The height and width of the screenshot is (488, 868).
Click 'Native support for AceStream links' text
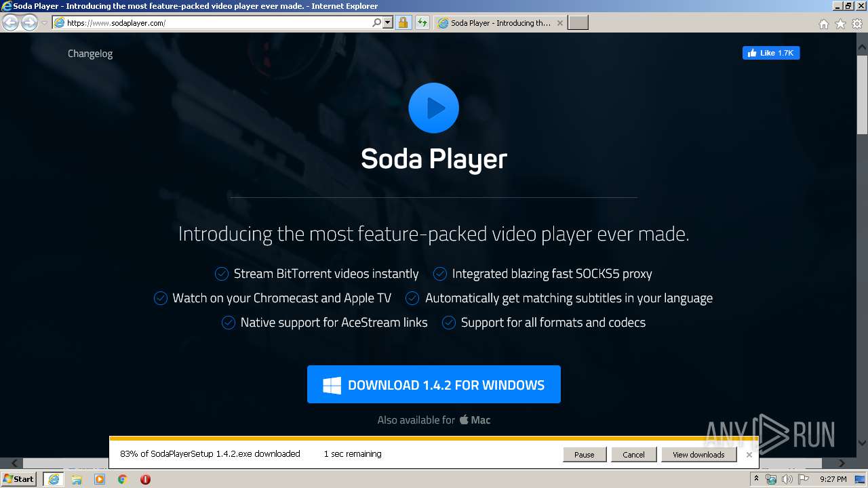point(334,323)
